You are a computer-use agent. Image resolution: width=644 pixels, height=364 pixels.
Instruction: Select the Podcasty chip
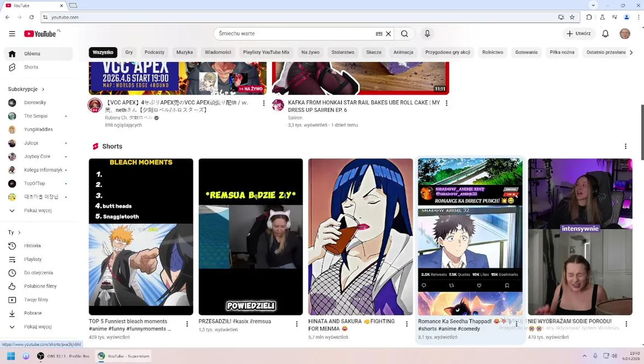point(155,52)
